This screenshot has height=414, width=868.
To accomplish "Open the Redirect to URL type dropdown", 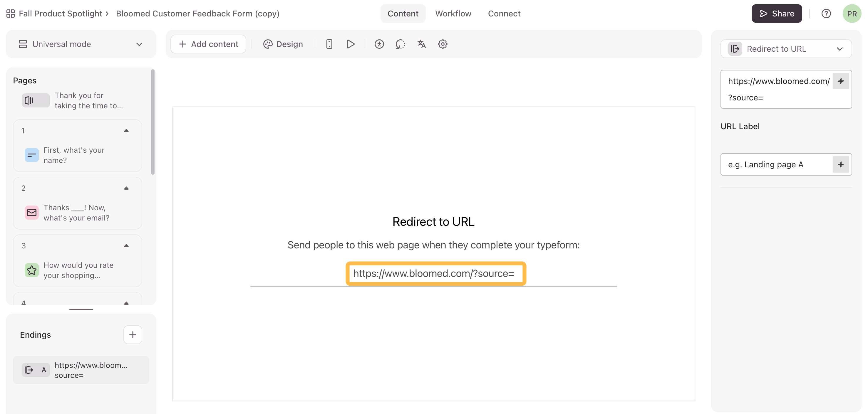I will 786,49.
